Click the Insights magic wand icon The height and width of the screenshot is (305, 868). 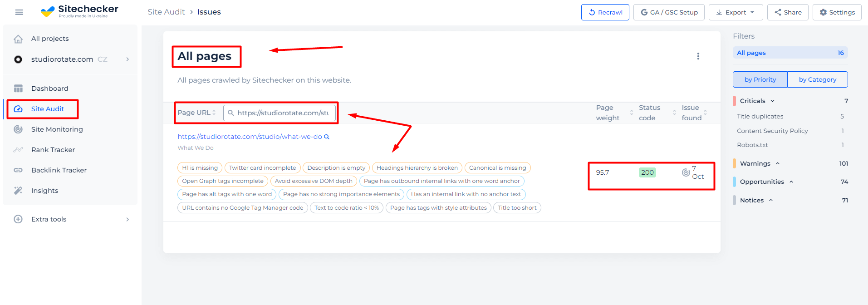[18, 191]
